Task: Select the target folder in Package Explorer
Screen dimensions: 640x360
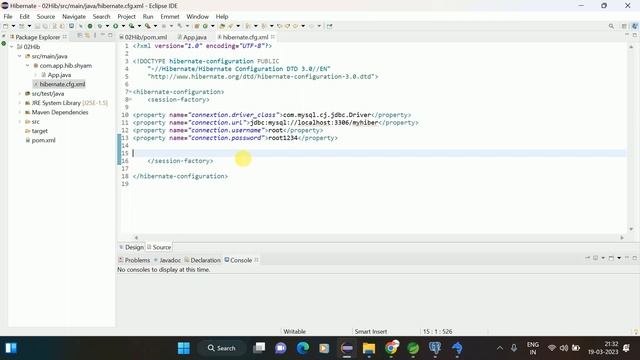Action: tap(37, 131)
